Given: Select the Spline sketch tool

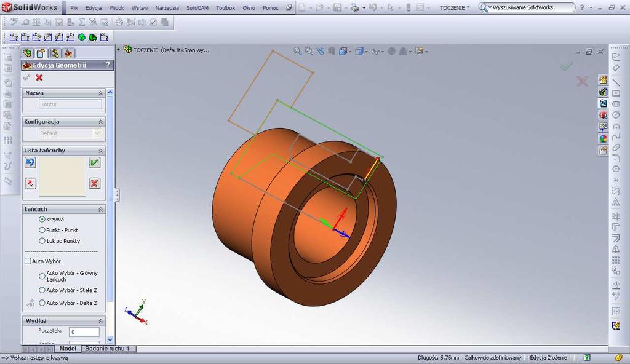Looking at the screenshot, I should tap(616, 137).
